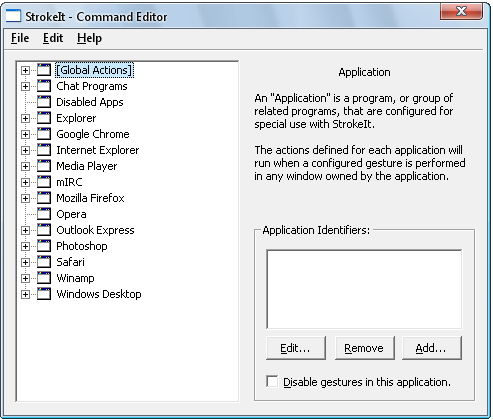493x420 pixels.
Task: Close the StrokeIt Command Editor window
Action: coord(461,12)
